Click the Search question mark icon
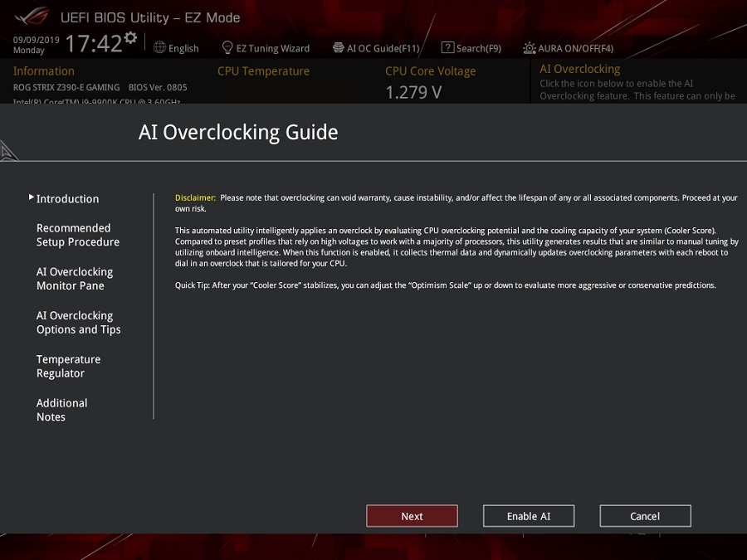The width and height of the screenshot is (747, 560). [x=447, y=47]
